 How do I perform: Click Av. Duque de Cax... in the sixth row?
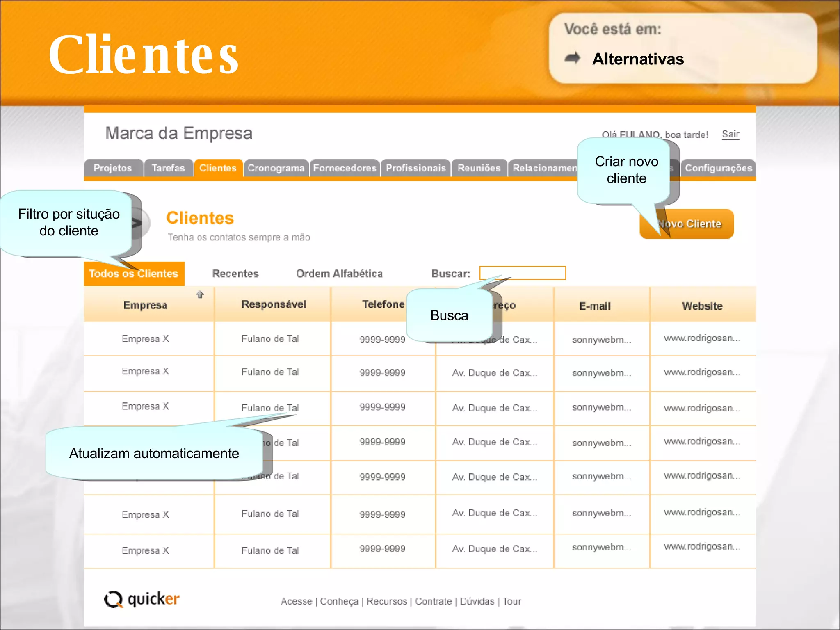coord(495,513)
